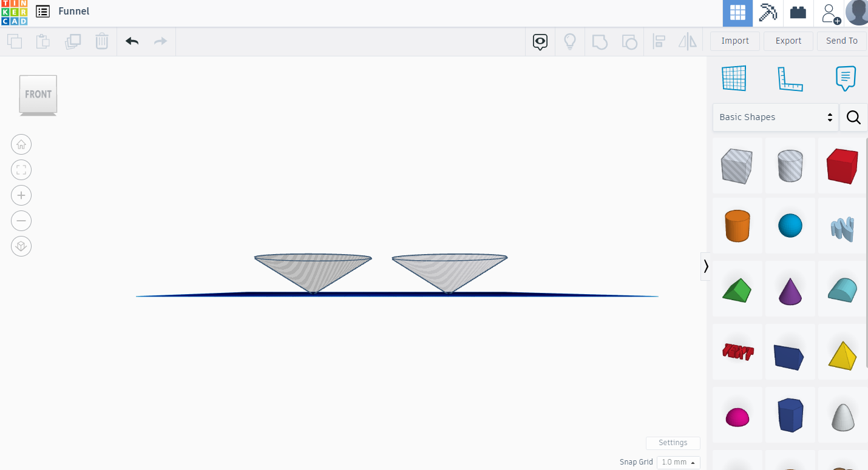Click the Ungroup icon
The width and height of the screenshot is (868, 470).
pos(629,41)
